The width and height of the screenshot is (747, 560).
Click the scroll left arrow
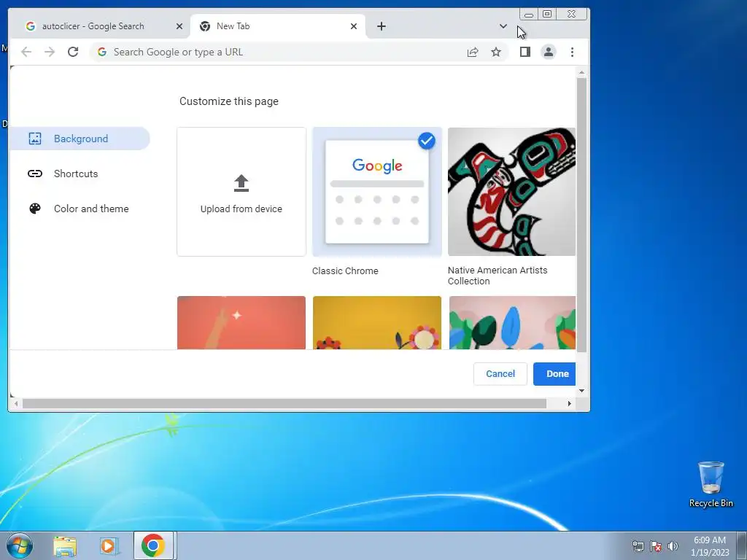(x=16, y=404)
